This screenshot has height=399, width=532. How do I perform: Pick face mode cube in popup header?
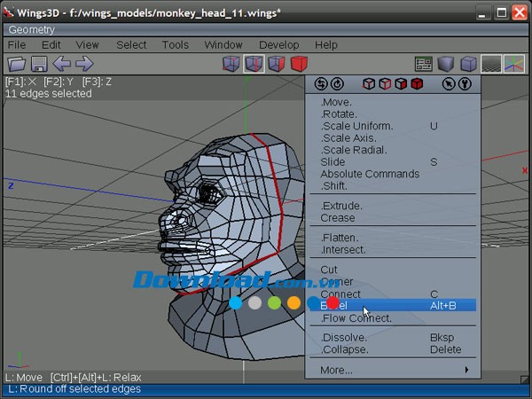401,84
